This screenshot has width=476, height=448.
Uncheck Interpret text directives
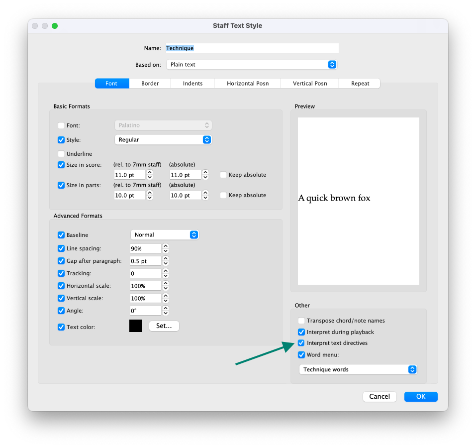(x=301, y=343)
